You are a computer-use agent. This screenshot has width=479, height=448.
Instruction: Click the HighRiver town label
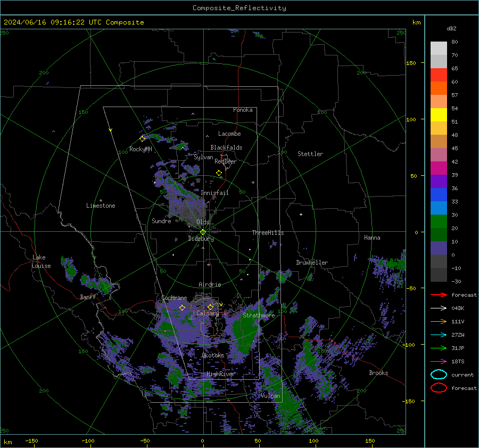coord(221,374)
